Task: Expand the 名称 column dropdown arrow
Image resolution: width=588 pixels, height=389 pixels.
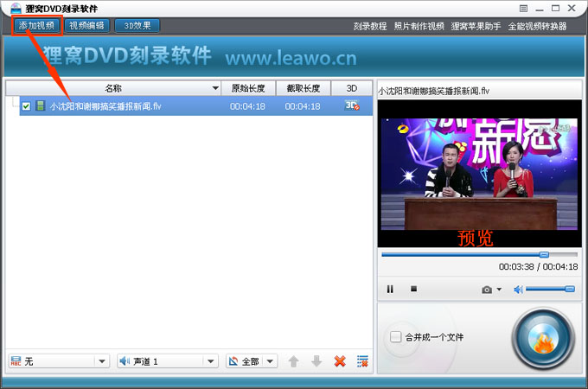Action: (215, 88)
